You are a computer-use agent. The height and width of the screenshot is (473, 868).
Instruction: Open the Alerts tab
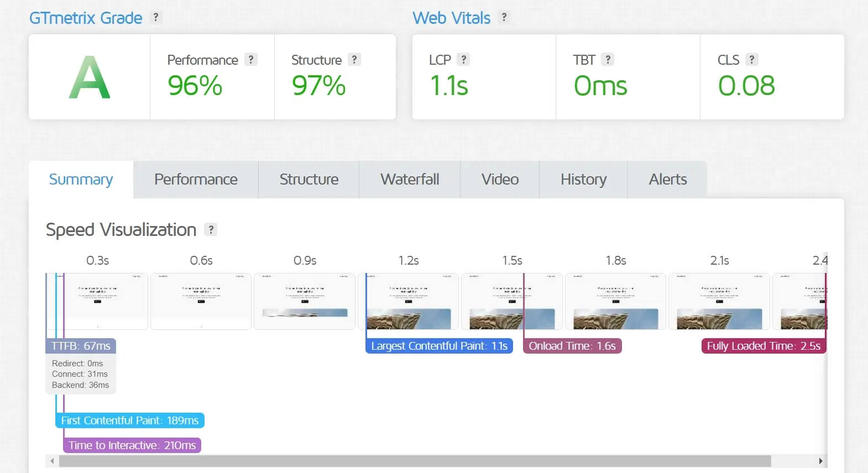tap(667, 180)
